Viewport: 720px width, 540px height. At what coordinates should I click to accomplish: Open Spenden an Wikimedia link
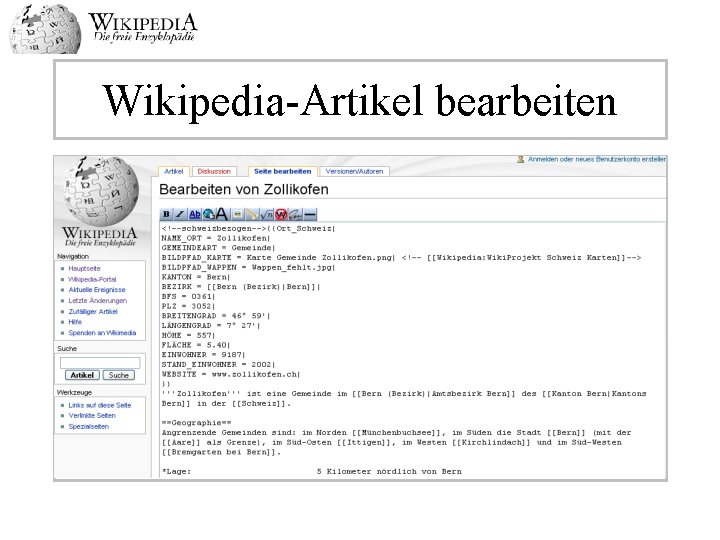click(x=102, y=333)
